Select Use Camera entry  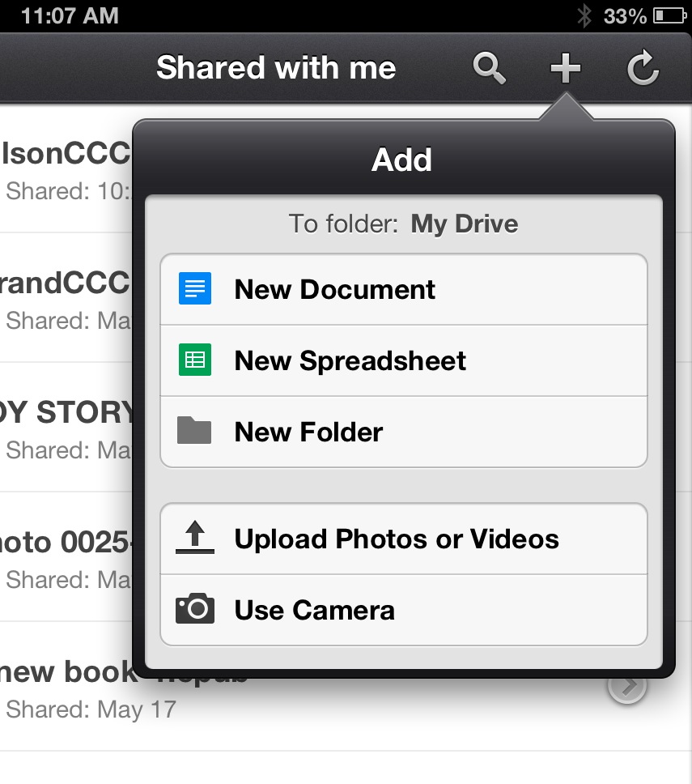coord(404,610)
